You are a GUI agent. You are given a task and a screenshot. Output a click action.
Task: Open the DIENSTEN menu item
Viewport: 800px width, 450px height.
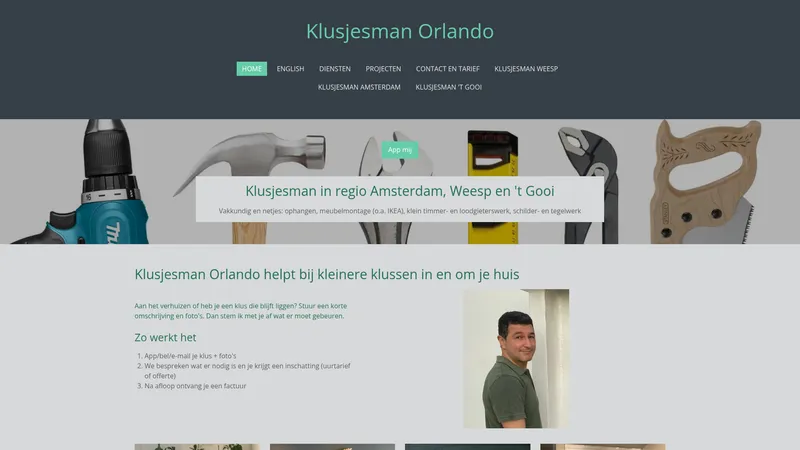335,69
